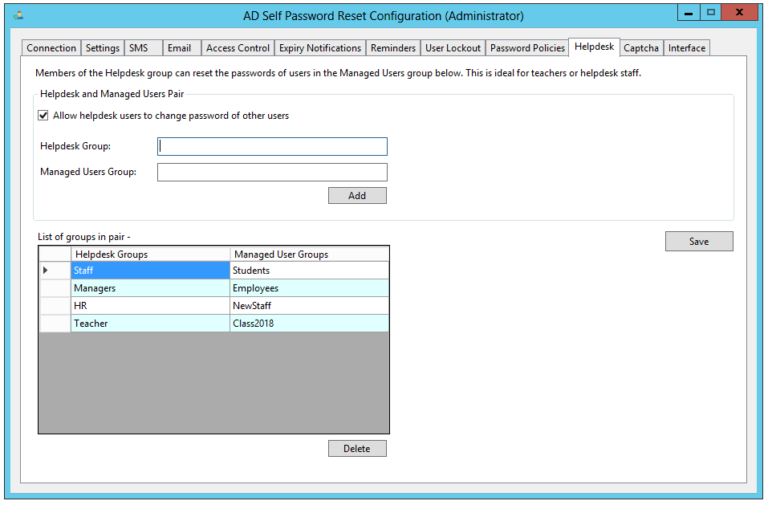The width and height of the screenshot is (768, 505).
Task: Select the Access Control tab
Action: 238,48
